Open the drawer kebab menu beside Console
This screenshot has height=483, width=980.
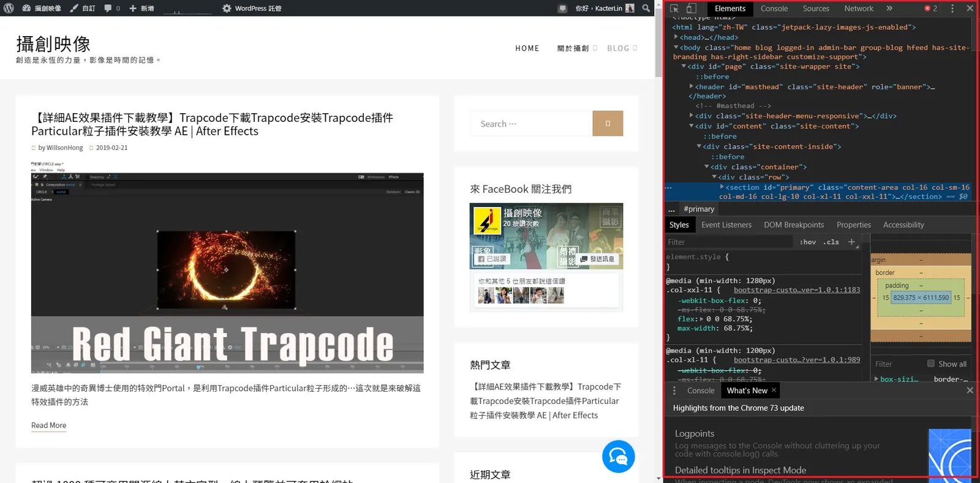(674, 391)
